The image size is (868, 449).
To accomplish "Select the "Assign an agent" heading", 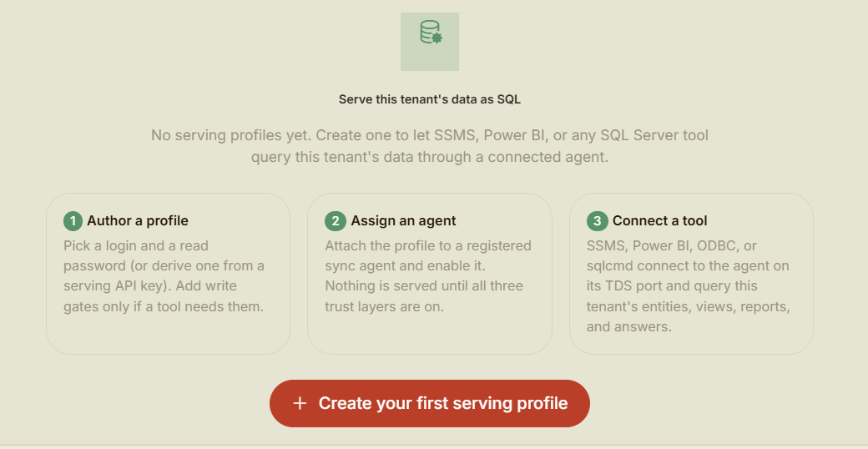I will click(404, 221).
